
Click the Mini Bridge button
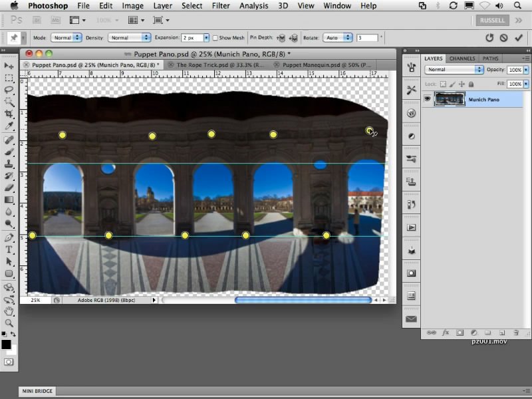tap(37, 391)
